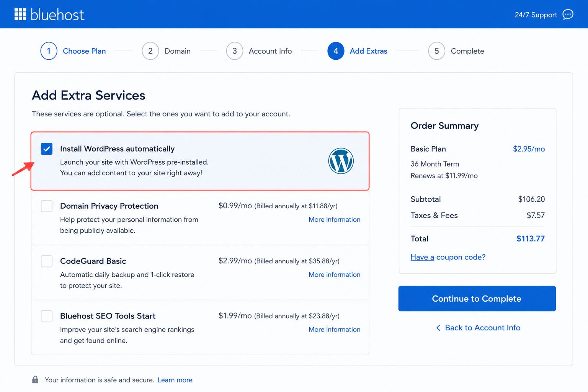Viewport: 588px width, 392px height.
Task: Go Back to Account Info link
Action: point(483,328)
